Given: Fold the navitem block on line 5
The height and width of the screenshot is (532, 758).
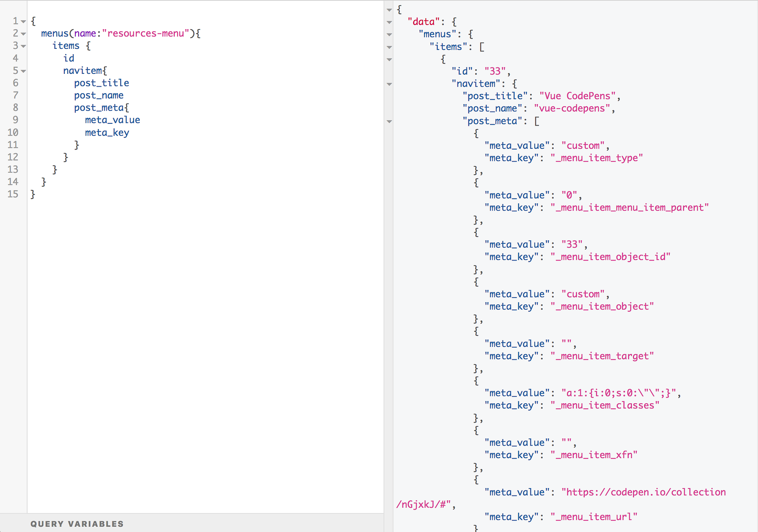Looking at the screenshot, I should pos(23,71).
